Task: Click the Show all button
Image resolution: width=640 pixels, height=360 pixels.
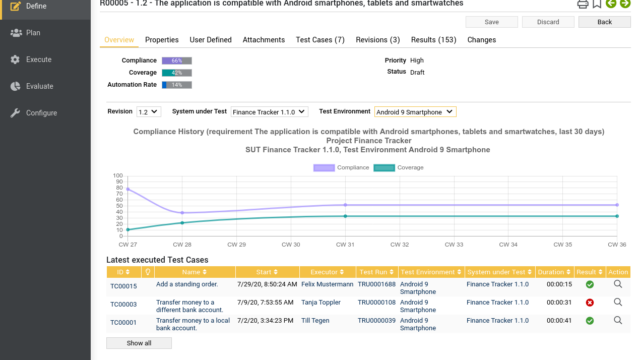Action: tap(139, 343)
